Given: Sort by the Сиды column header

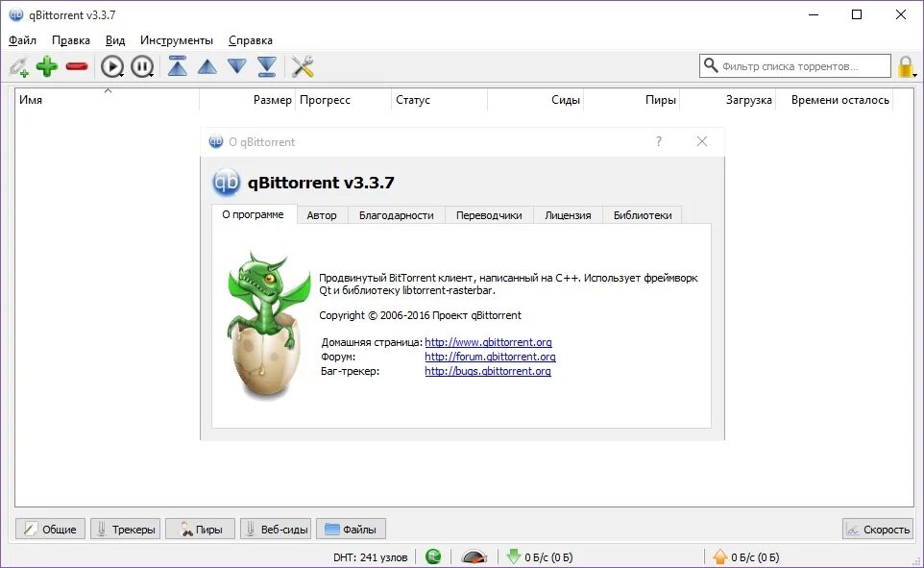Looking at the screenshot, I should tap(535, 100).
